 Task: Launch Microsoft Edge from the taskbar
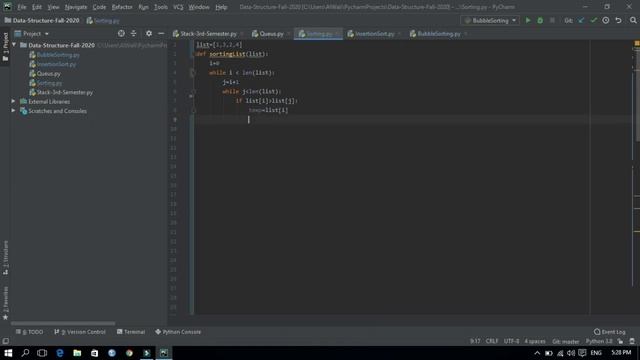[x=60, y=353]
